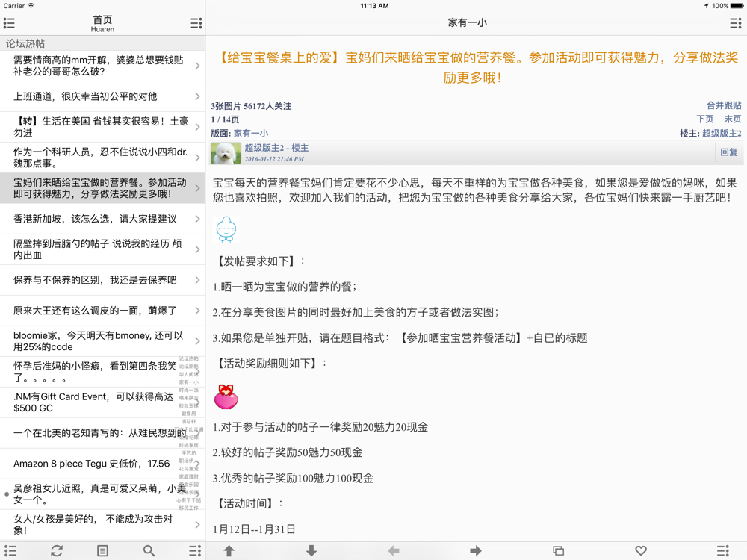Open chevron for 保养与不保养的区别 thread
Image resolution: width=747 pixels, height=560 pixels.
197,280
